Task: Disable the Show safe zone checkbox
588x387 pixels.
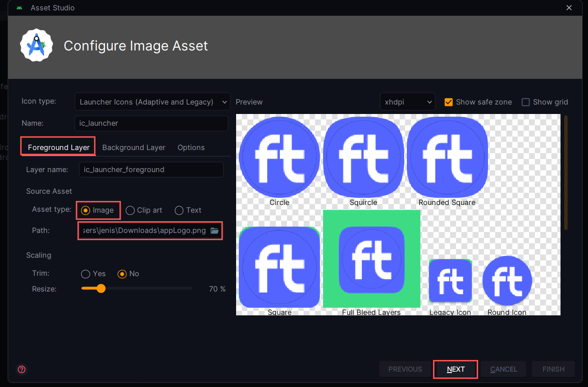Action: [448, 102]
